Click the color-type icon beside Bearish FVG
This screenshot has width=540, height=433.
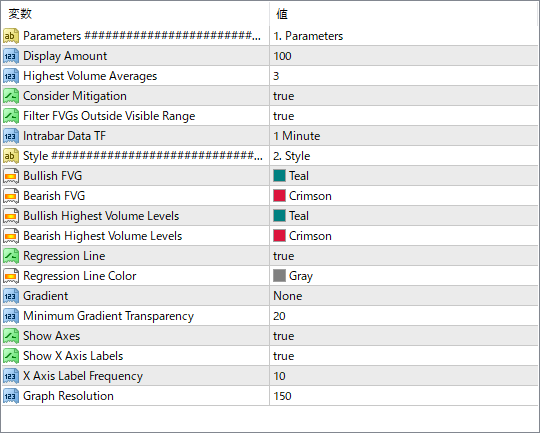tap(11, 196)
